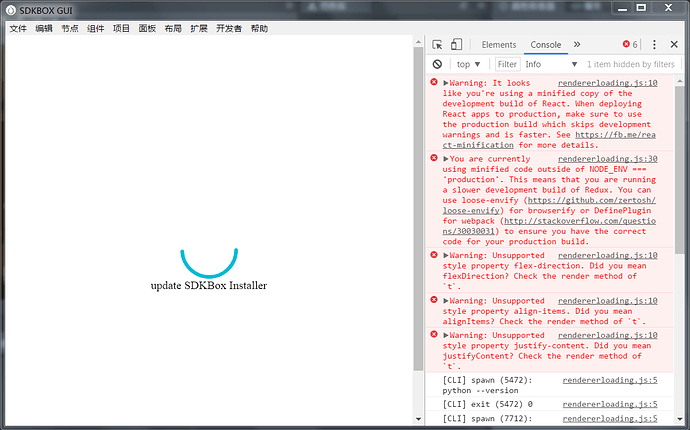The height and width of the screenshot is (430, 690).
Task: Open DevTools three-dot options menu
Action: tap(654, 44)
